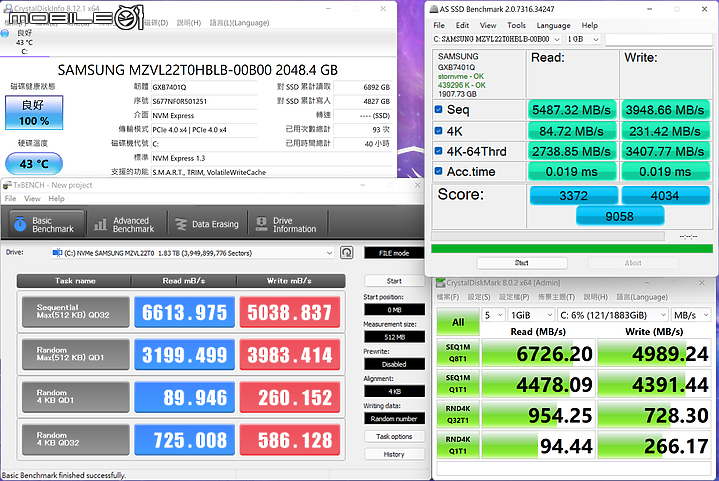Click the drive icon in TxBENCH drive selector
The image size is (719, 481).
(57, 253)
